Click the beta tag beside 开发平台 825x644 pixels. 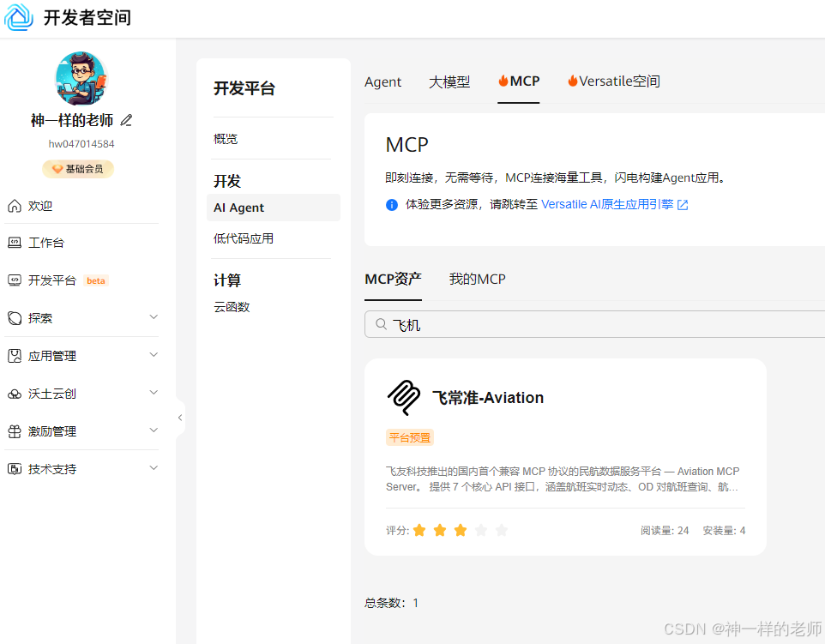point(96,280)
